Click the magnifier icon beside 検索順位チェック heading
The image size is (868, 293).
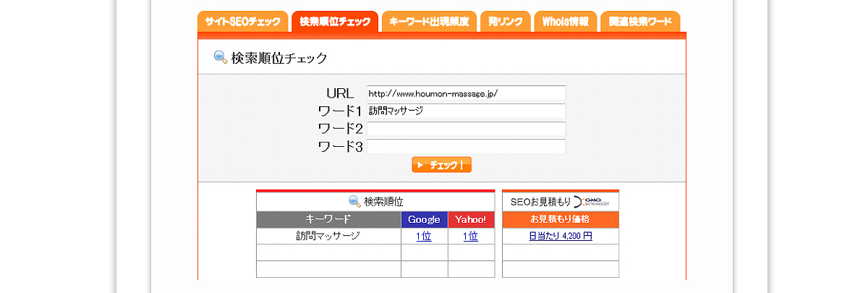coord(221,58)
